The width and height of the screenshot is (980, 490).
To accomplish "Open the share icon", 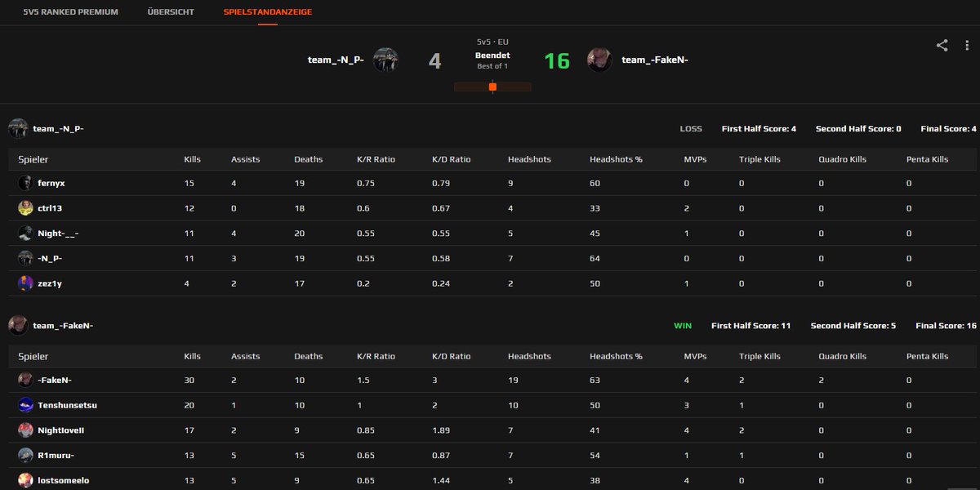I will pos(942,47).
